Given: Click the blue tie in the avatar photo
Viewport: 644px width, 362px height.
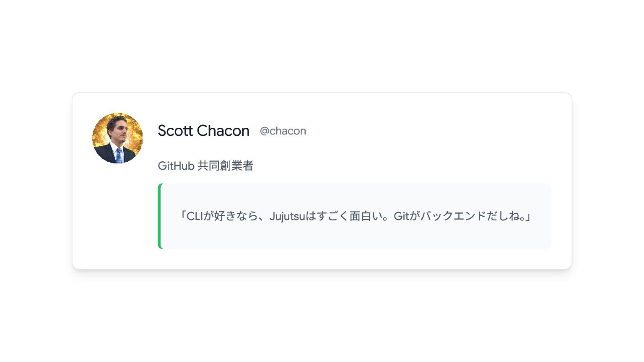Looking at the screenshot, I should coord(119,155).
